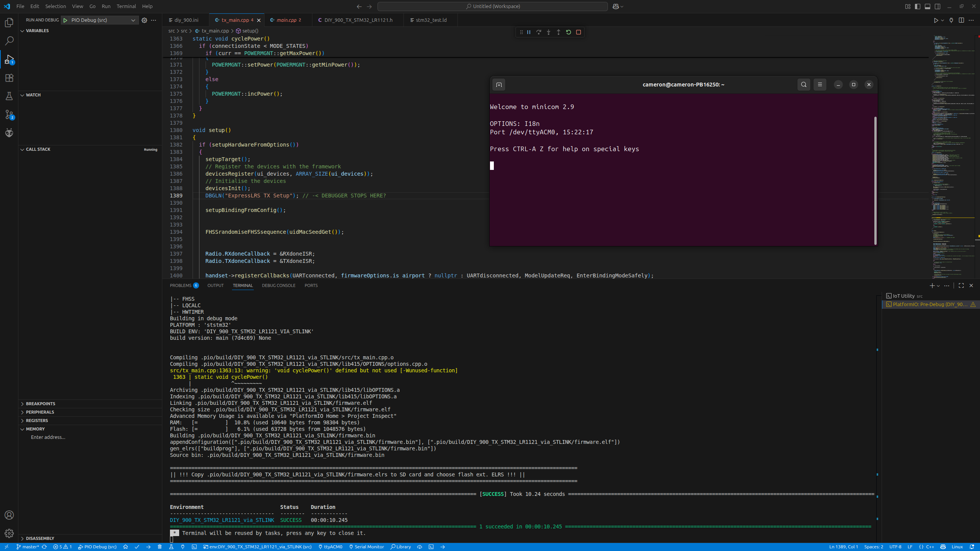980x551 pixels.
Task: Open the Source Control view
Action: 9,114
